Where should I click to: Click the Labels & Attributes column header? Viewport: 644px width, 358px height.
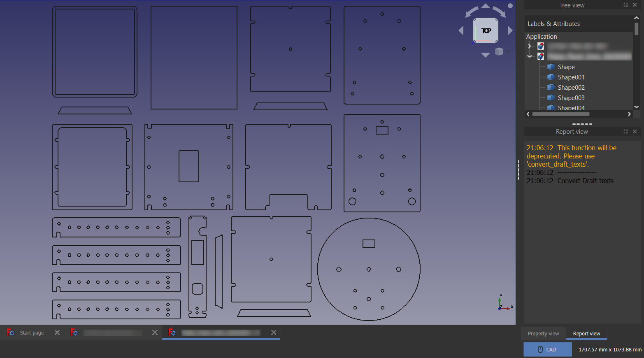pyautogui.click(x=578, y=24)
